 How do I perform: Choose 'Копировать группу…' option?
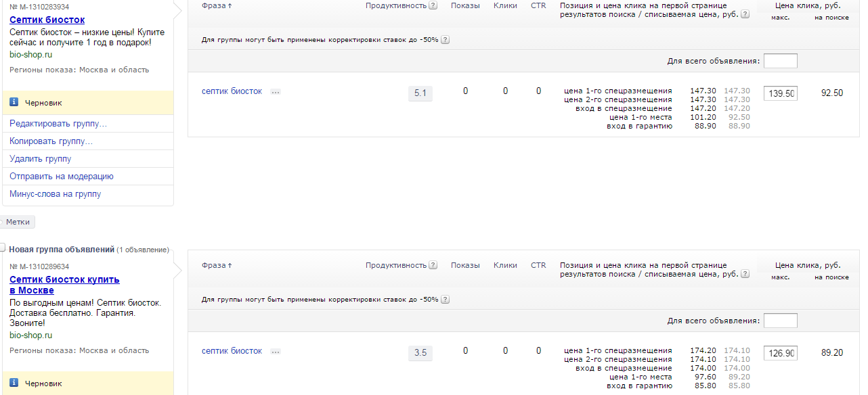coord(51,141)
